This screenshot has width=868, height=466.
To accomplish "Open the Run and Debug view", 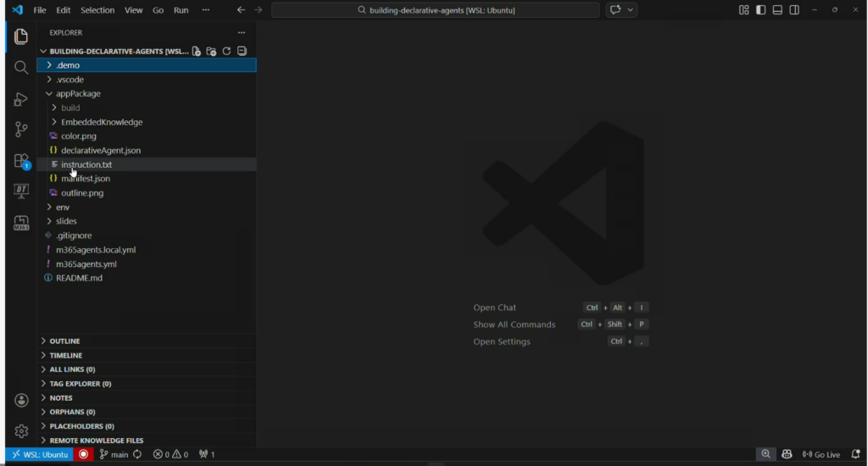I will tap(21, 99).
